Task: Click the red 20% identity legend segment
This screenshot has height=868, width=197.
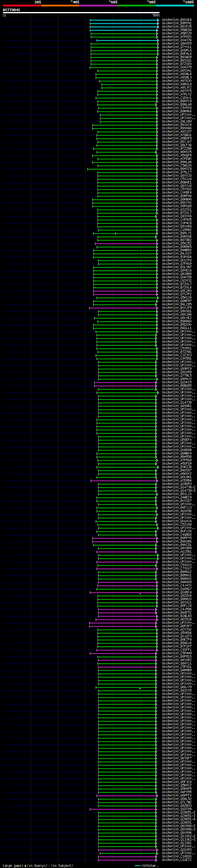Action: coord(22,6)
